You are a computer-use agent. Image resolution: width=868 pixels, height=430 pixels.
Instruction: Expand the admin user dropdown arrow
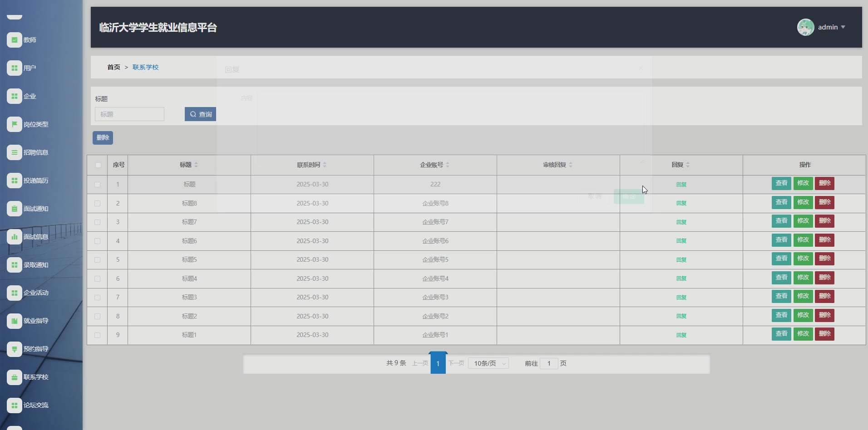coord(843,27)
